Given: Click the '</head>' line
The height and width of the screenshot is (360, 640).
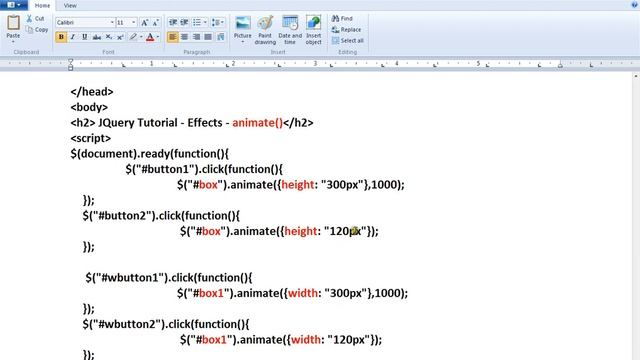Looking at the screenshot, I should [92, 92].
